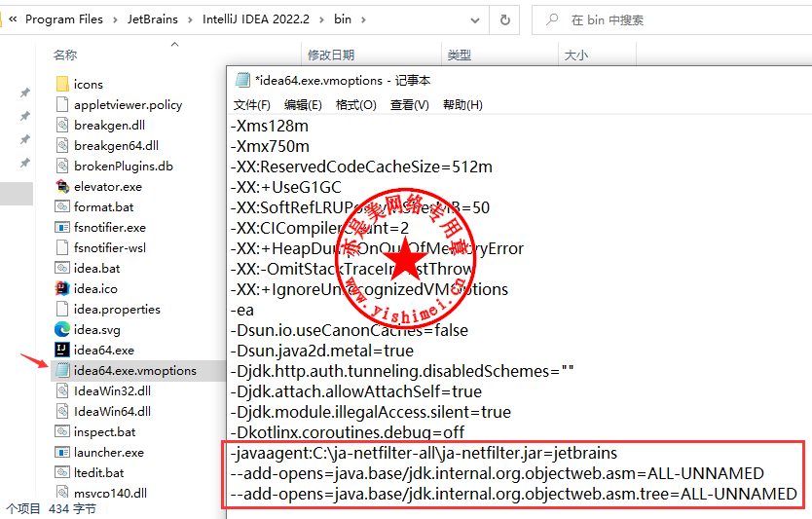Click the -Dsun.java2d.metal=true line
Viewport: 812px width, 519px height.
[x=322, y=351]
